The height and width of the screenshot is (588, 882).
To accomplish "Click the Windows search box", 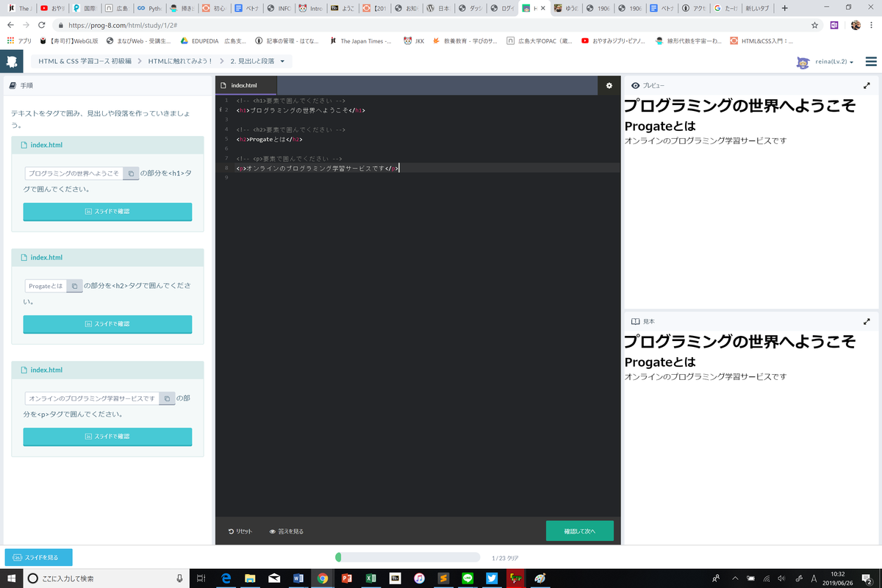I will pos(105,578).
